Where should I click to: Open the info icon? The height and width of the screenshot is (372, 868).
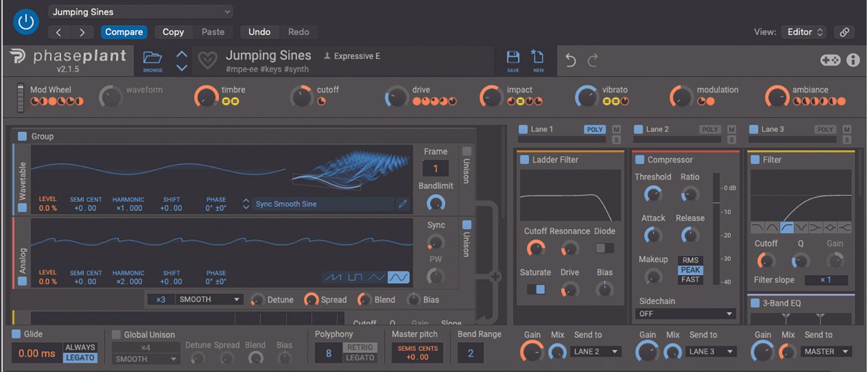click(853, 60)
